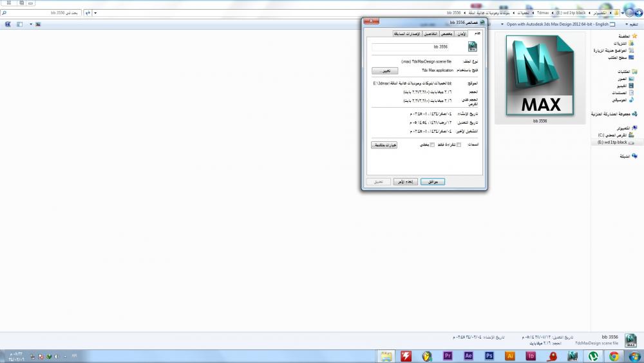Click in the file name field bb 3556

[410, 47]
